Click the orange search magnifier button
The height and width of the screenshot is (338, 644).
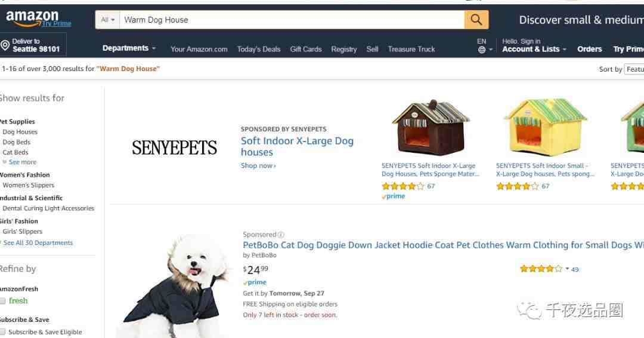[476, 20]
